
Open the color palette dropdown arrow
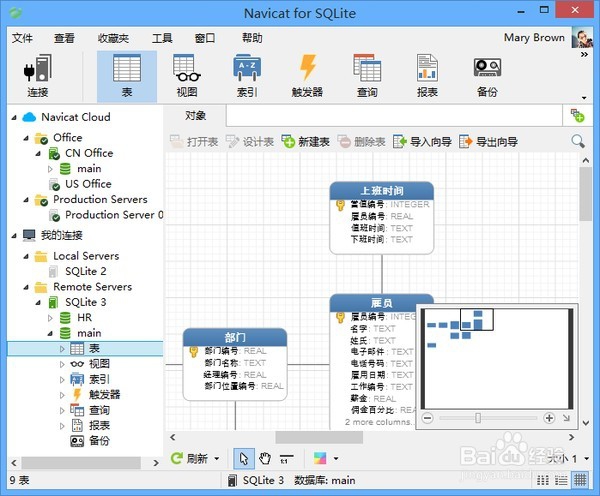click(336, 458)
